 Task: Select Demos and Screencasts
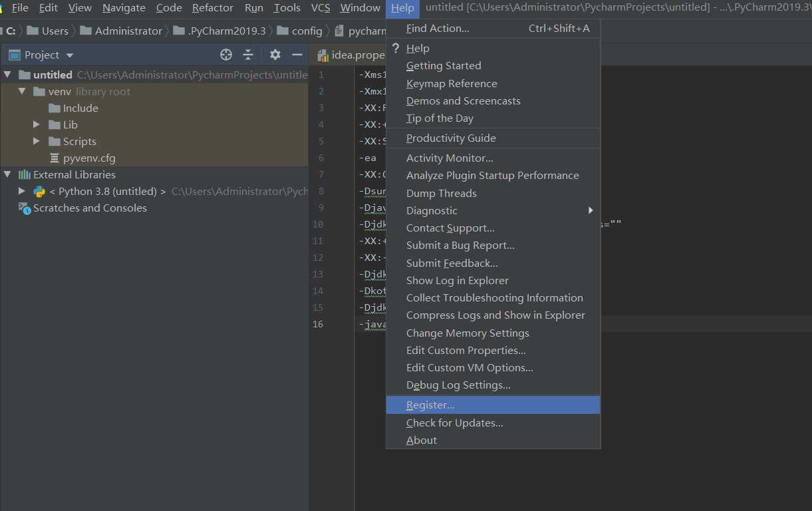(x=493, y=100)
